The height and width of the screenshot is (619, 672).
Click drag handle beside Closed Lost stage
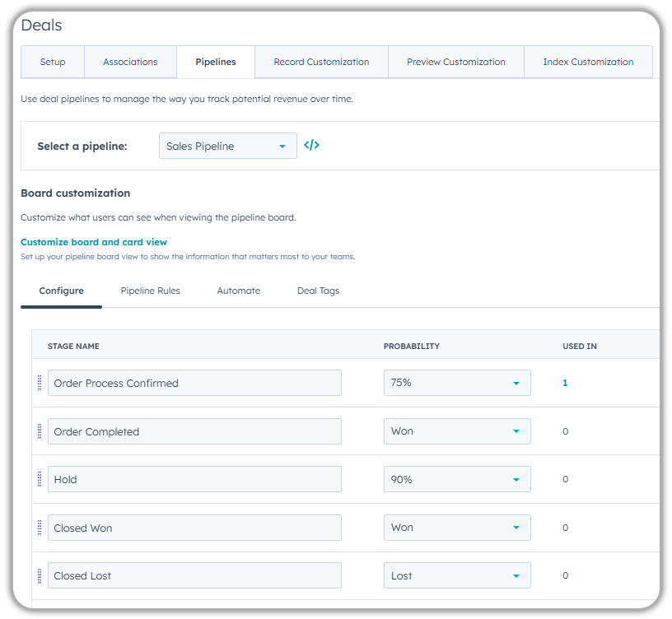pos(40,575)
